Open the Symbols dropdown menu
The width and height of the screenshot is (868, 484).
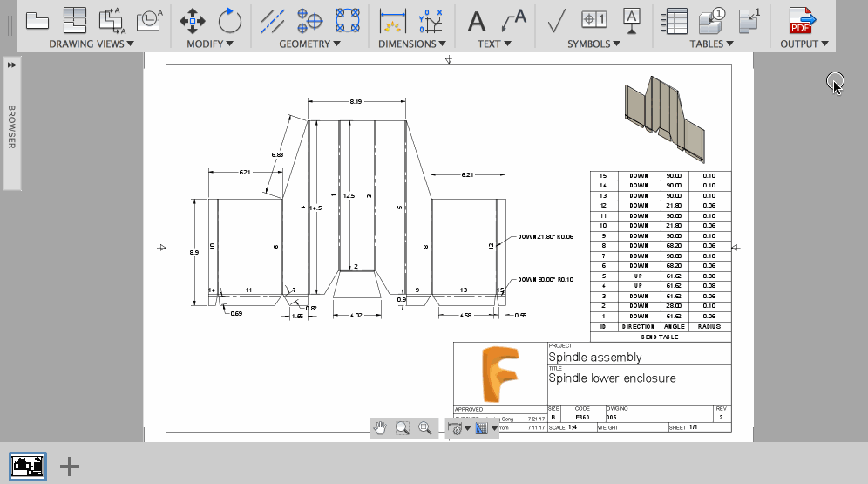tap(593, 44)
